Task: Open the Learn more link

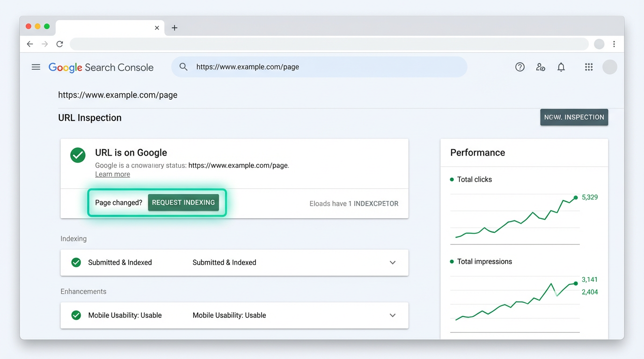Action: point(112,174)
